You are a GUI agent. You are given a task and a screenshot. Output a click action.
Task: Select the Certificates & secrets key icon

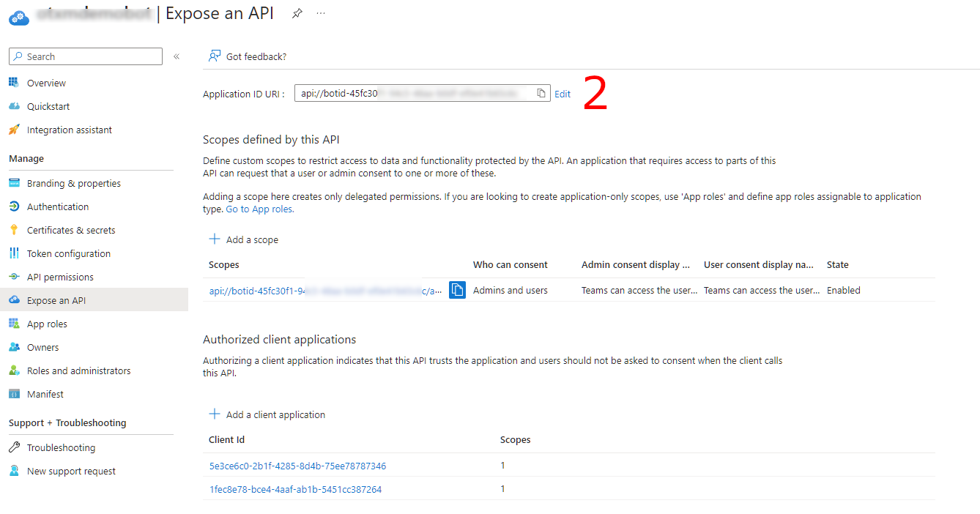click(x=15, y=229)
